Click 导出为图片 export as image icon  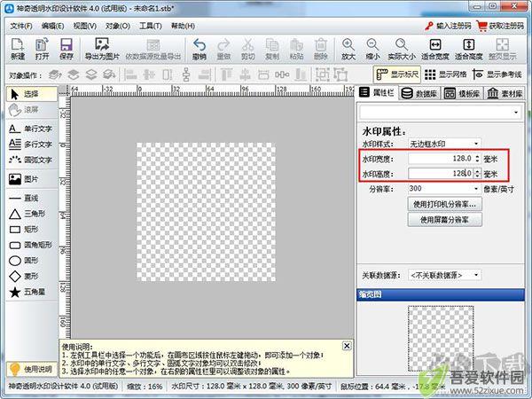click(102, 49)
